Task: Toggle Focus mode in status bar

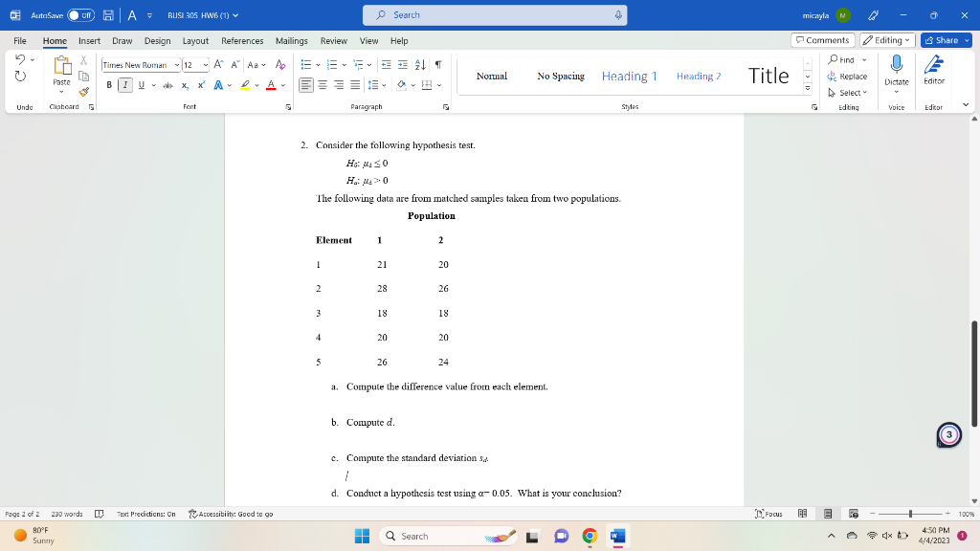Action: pyautogui.click(x=768, y=514)
